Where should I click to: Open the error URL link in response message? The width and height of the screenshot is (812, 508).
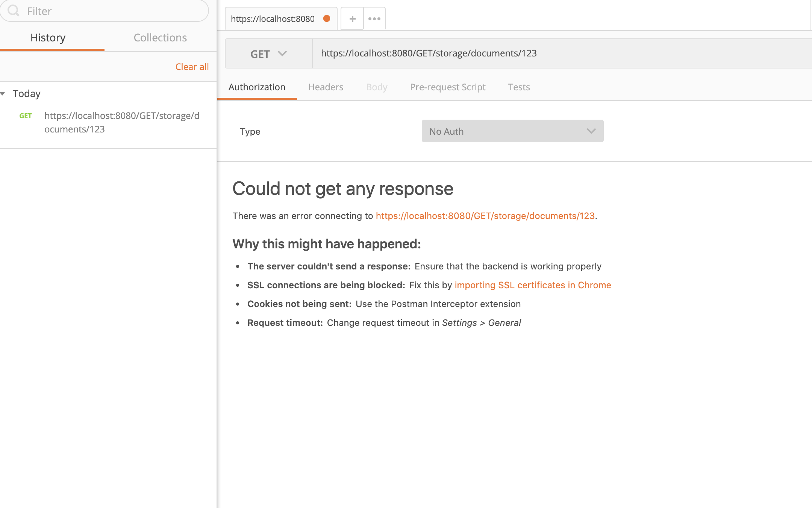(485, 216)
